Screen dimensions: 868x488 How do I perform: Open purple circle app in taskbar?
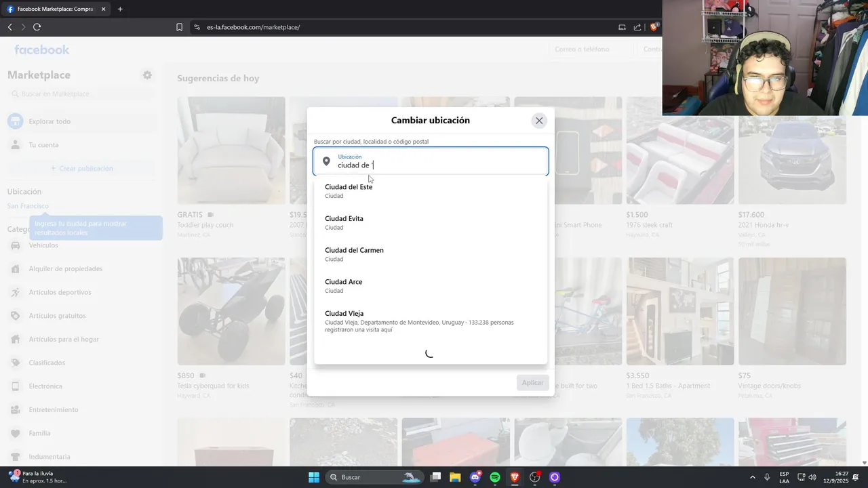pos(555,477)
